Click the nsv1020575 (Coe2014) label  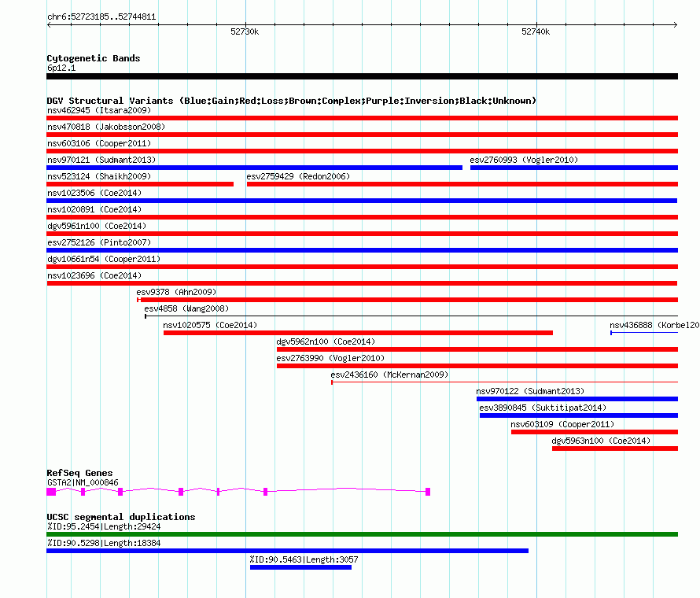tap(210, 325)
